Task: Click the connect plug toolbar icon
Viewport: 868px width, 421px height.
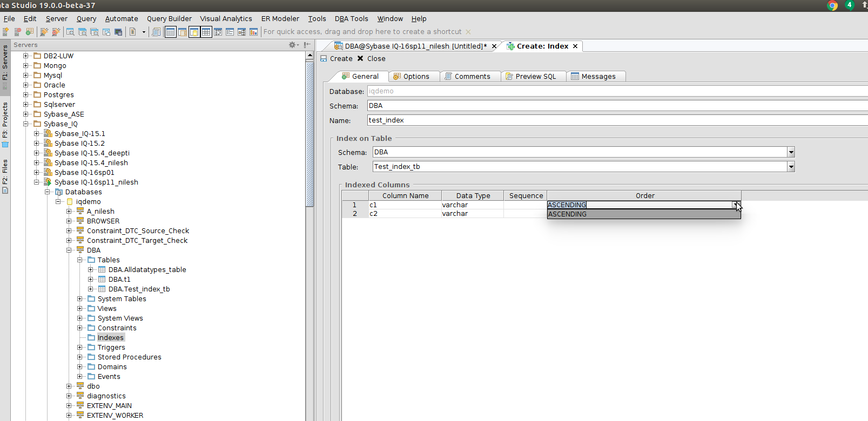Action: (44, 32)
